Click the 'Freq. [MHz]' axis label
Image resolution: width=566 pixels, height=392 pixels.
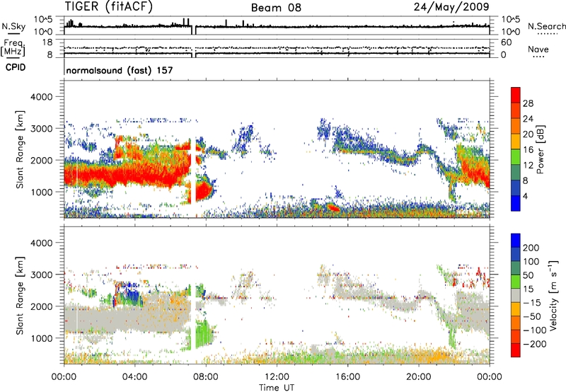(13, 47)
